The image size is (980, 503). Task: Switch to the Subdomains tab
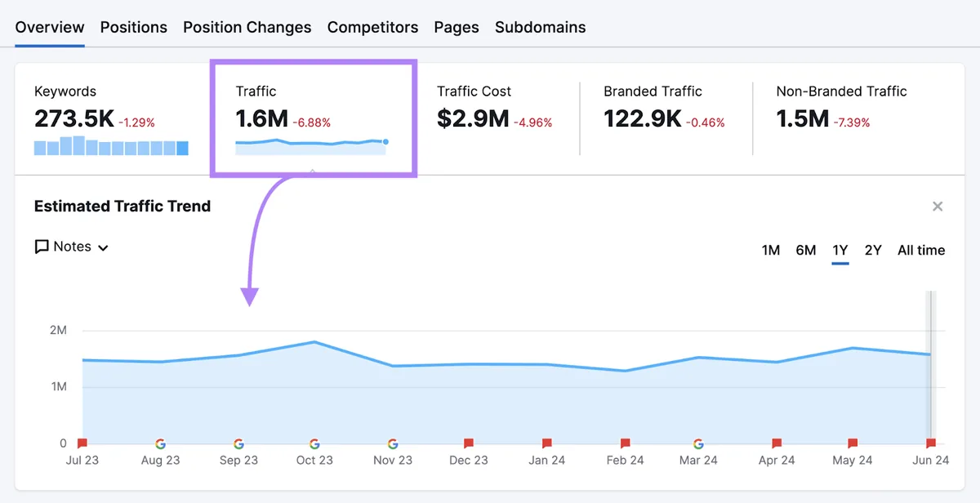(x=541, y=27)
